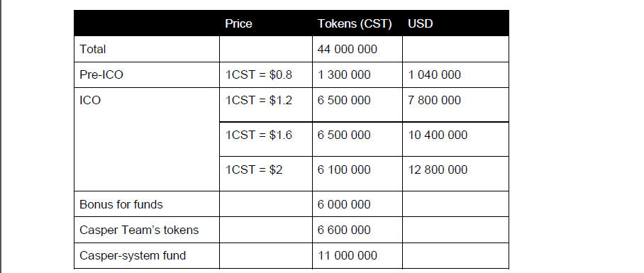
Task: Click the 7 800 000 USD cell
Action: [x=435, y=100]
